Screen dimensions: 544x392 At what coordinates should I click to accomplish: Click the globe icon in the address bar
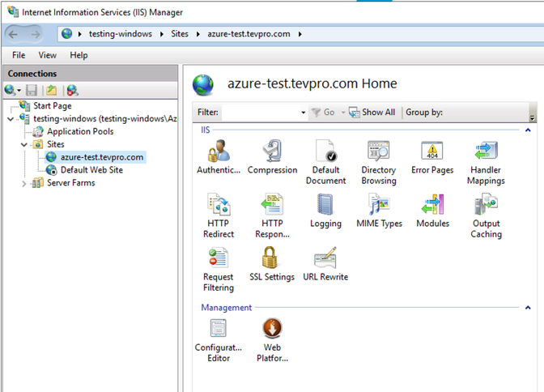point(66,34)
